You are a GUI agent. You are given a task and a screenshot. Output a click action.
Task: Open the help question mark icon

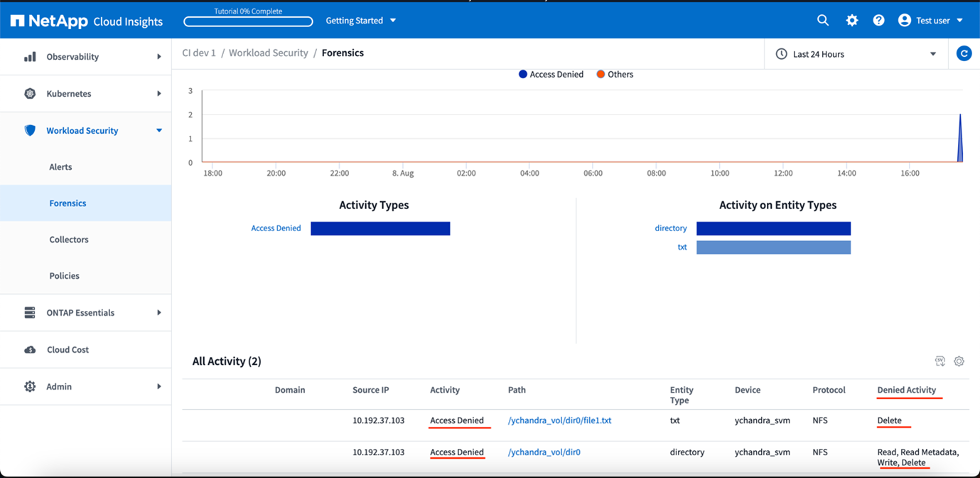878,21
